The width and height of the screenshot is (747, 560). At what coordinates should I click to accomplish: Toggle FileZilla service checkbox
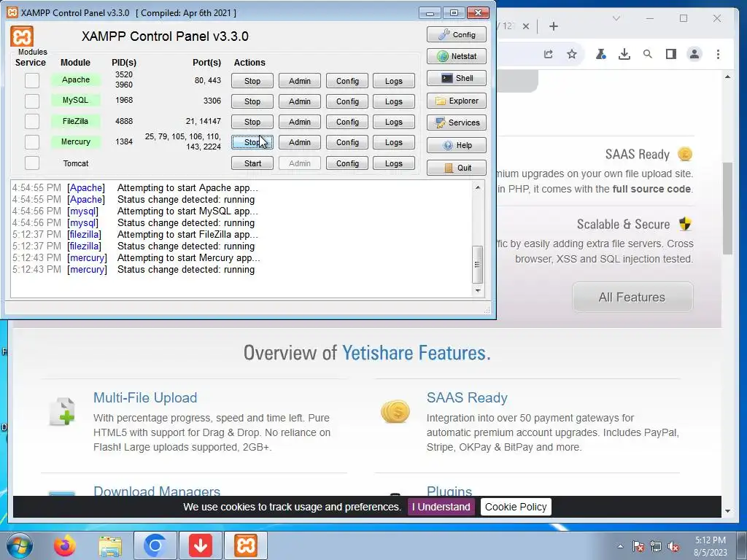coord(32,122)
